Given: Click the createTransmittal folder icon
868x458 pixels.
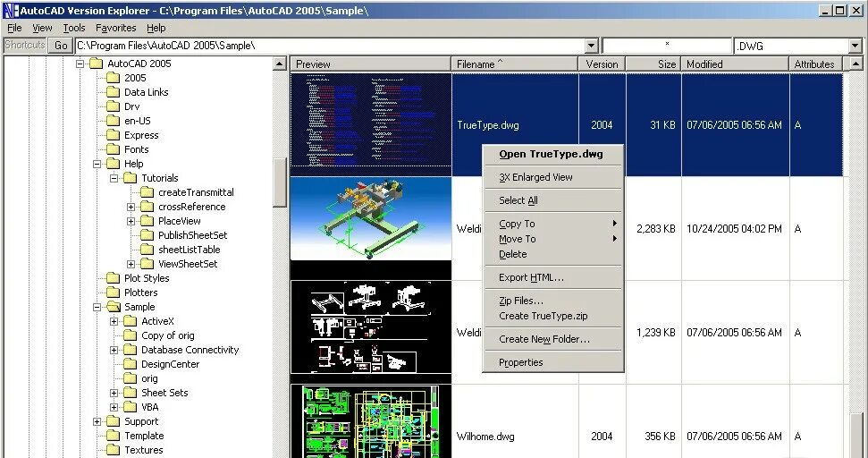Looking at the screenshot, I should click(147, 192).
